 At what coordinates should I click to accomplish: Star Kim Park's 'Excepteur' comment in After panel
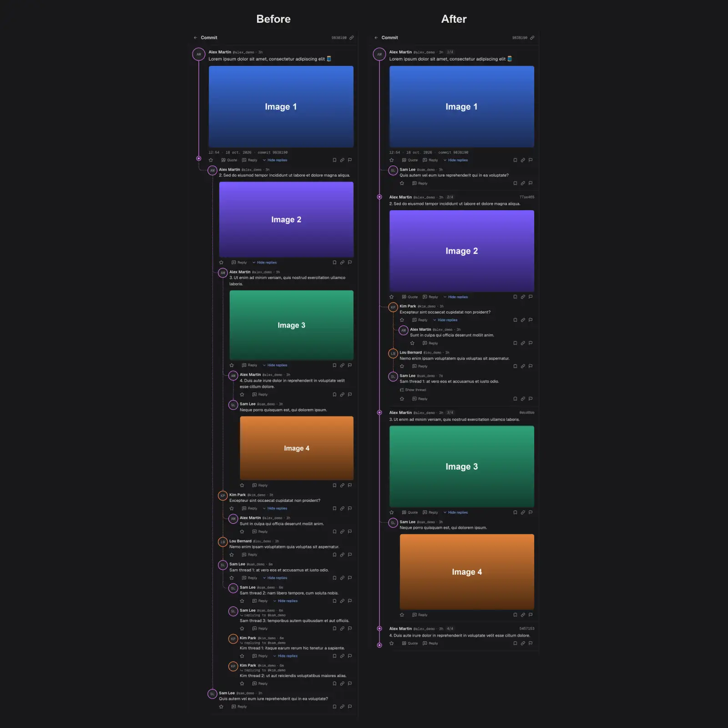click(x=402, y=320)
